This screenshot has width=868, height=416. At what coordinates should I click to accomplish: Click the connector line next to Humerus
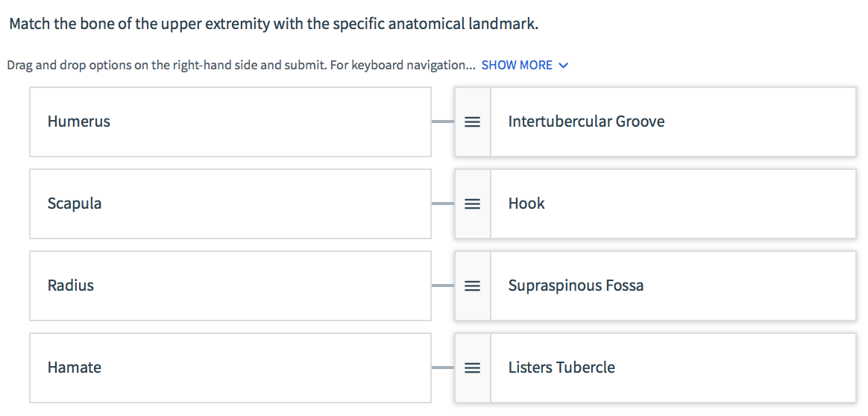coord(443,122)
